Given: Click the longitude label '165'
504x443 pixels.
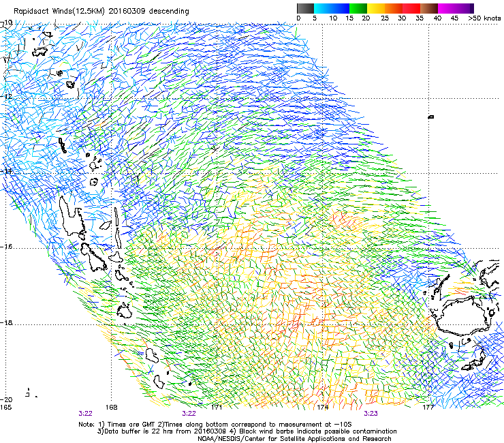Looking at the screenshot, I should [5, 408].
